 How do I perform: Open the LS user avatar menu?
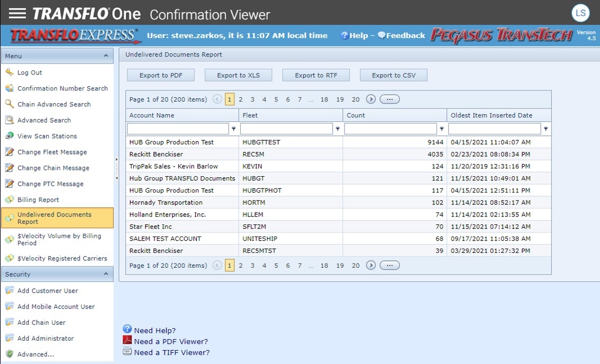pyautogui.click(x=580, y=13)
